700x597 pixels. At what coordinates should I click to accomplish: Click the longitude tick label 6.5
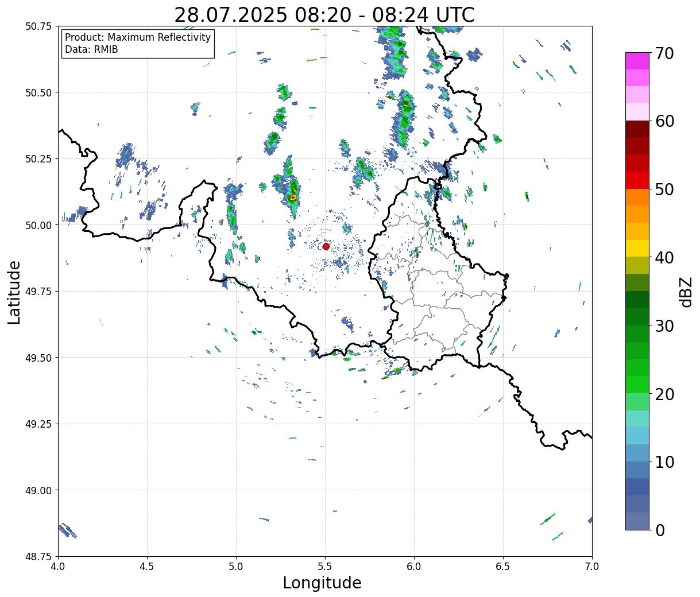[x=503, y=567]
